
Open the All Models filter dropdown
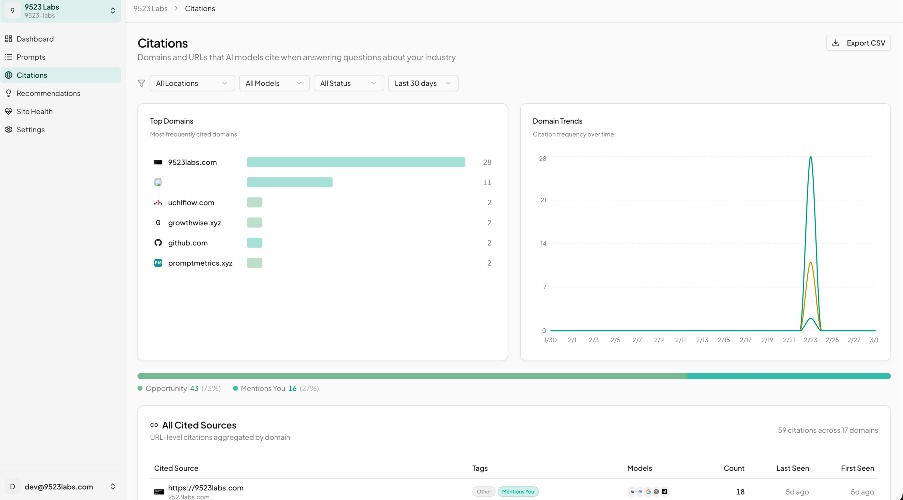[274, 84]
